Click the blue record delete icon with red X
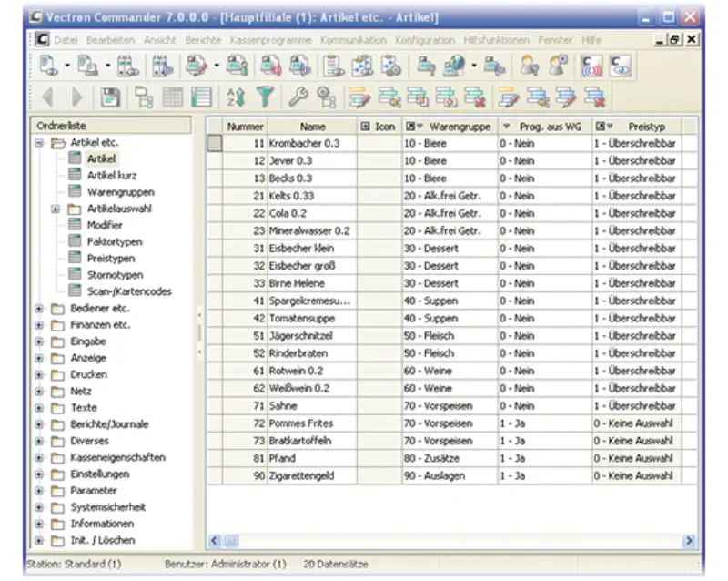 595,97
